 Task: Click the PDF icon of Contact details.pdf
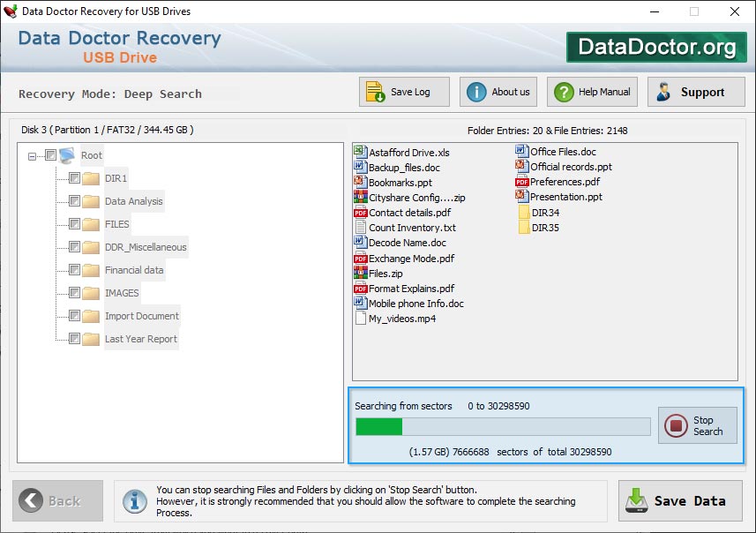pyautogui.click(x=360, y=213)
